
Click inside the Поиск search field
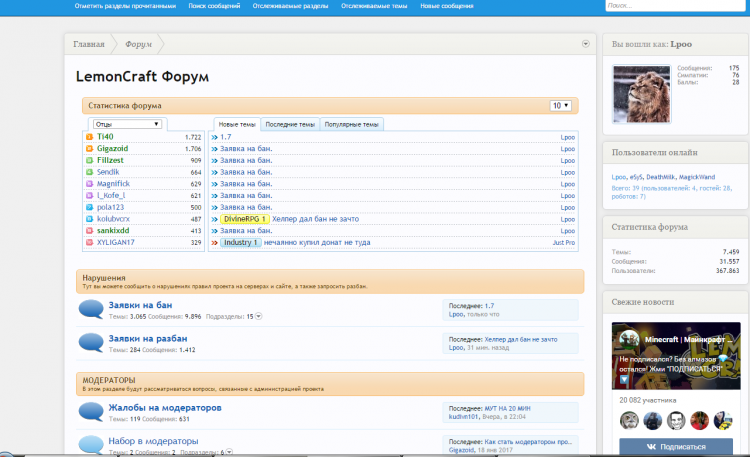(x=675, y=6)
